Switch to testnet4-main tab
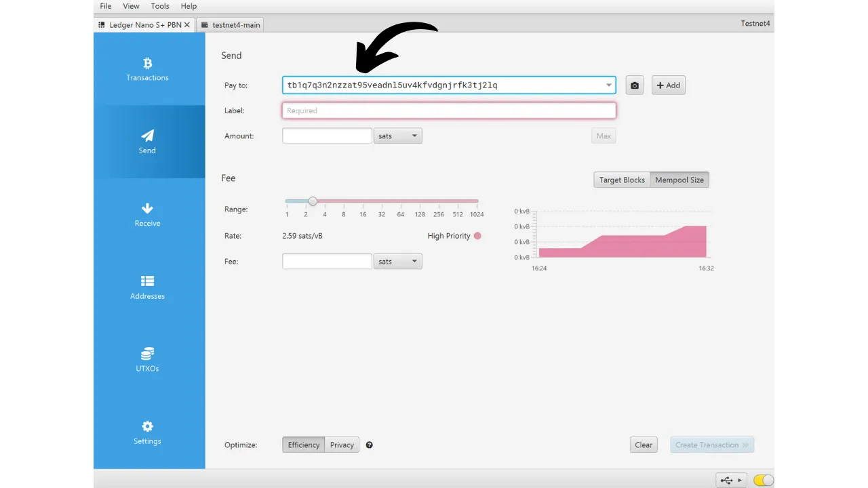The image size is (868, 488). coord(231,24)
